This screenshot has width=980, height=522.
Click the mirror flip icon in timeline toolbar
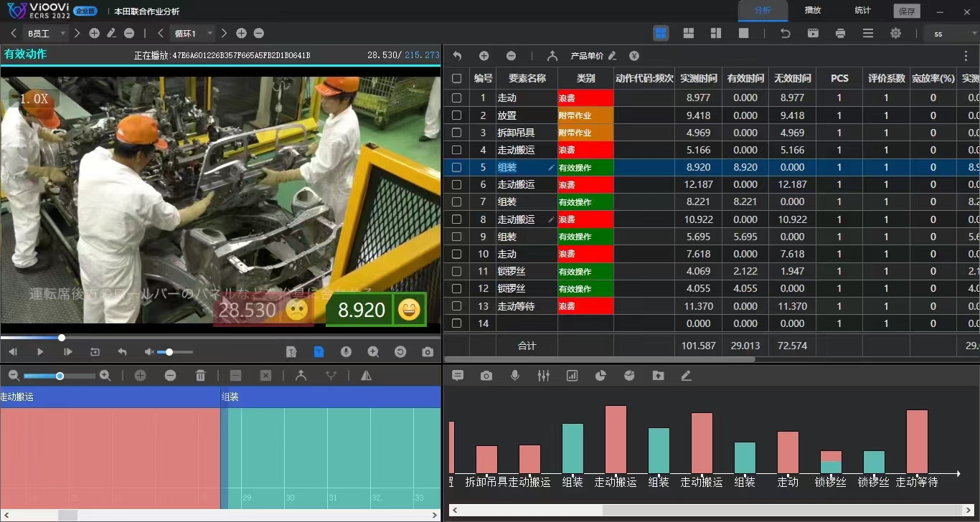366,376
